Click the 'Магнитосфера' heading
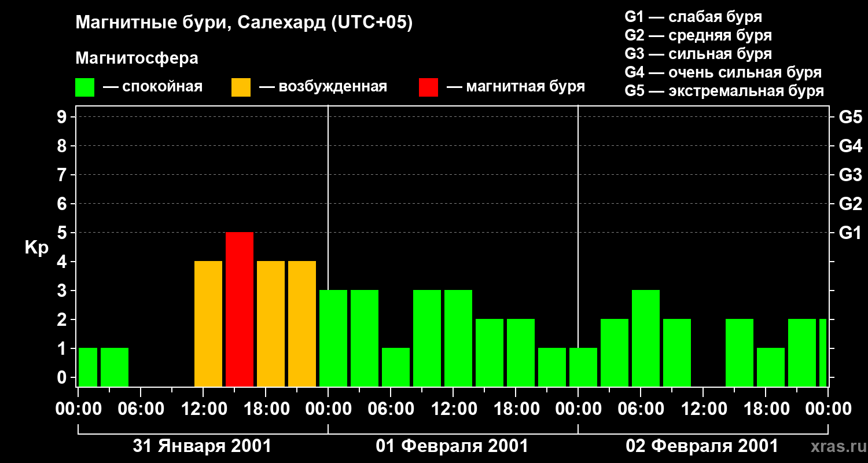Viewport: 868px width, 463px height. (x=137, y=58)
